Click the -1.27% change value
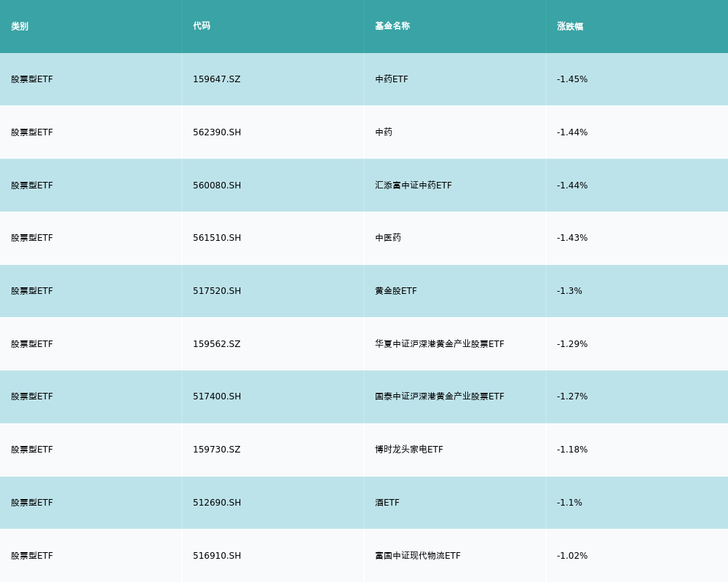 coord(572,396)
